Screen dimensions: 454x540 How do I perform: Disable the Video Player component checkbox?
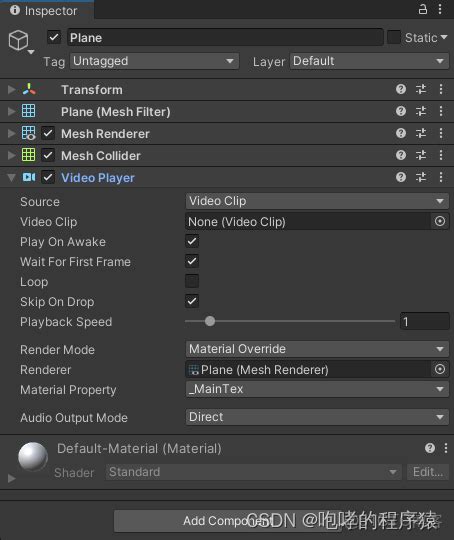coord(48,177)
